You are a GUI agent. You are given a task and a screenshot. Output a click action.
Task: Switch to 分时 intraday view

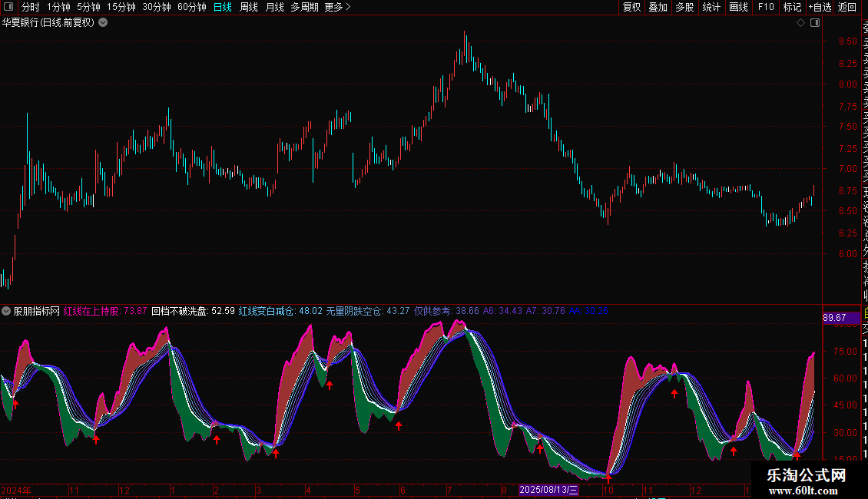31,7
